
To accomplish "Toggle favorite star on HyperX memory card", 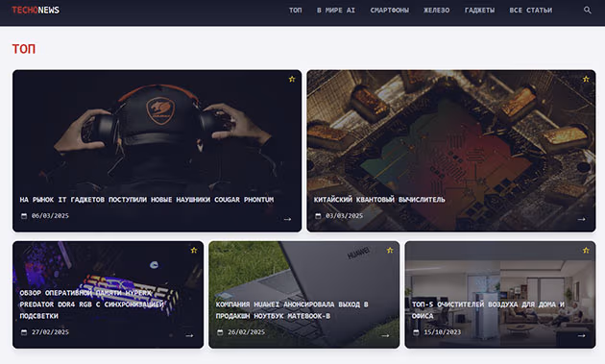I will 194,250.
